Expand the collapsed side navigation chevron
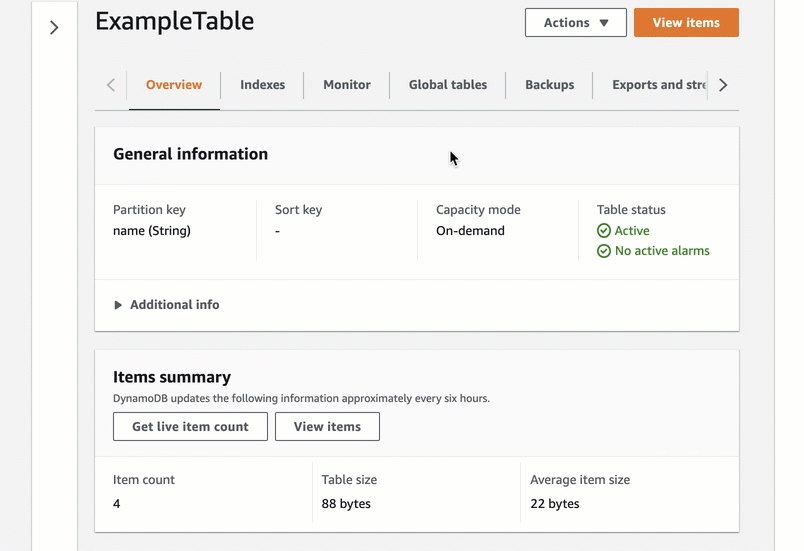Image resolution: width=804 pixels, height=551 pixels. pos(54,28)
